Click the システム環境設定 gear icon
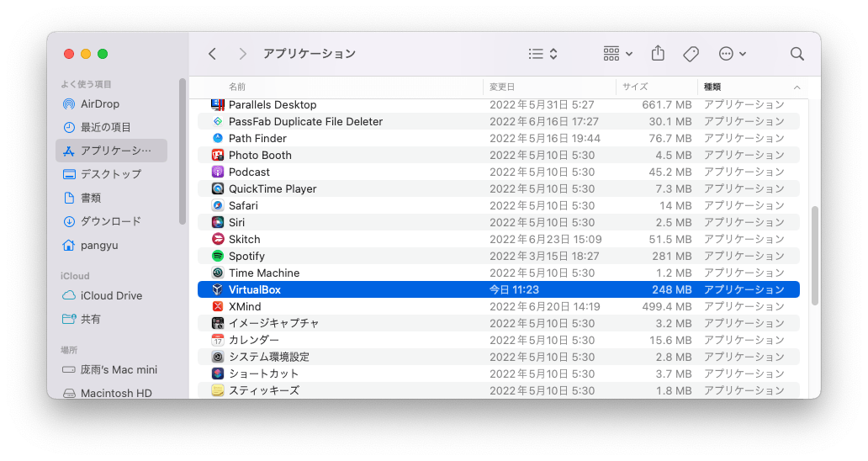The height and width of the screenshot is (461, 868). (218, 357)
